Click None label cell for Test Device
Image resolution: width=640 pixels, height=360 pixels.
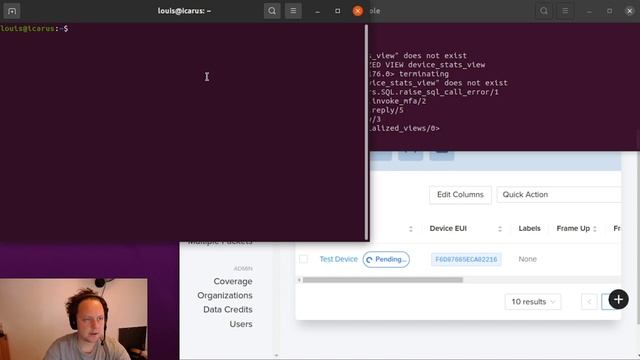527,259
